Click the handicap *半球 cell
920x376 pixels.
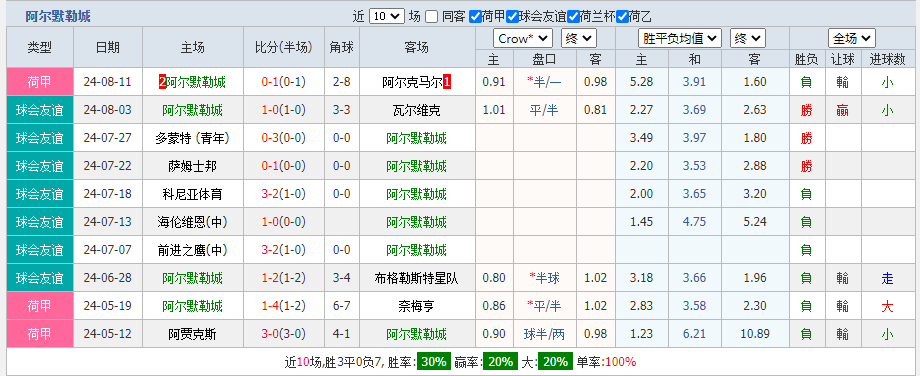pos(544,278)
